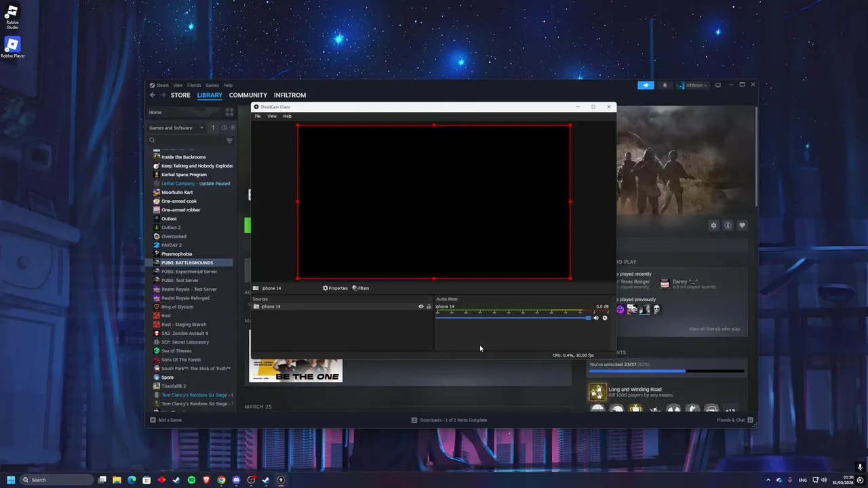The image size is (868, 488).
Task: Toggle the sort-direction arrow in Steam library
Action: click(x=213, y=127)
